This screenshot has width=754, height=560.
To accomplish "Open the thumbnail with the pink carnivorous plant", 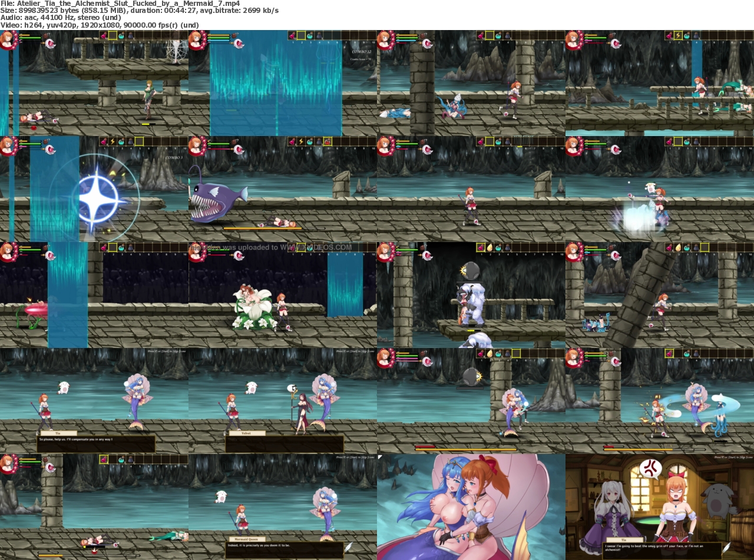I will tap(94, 295).
